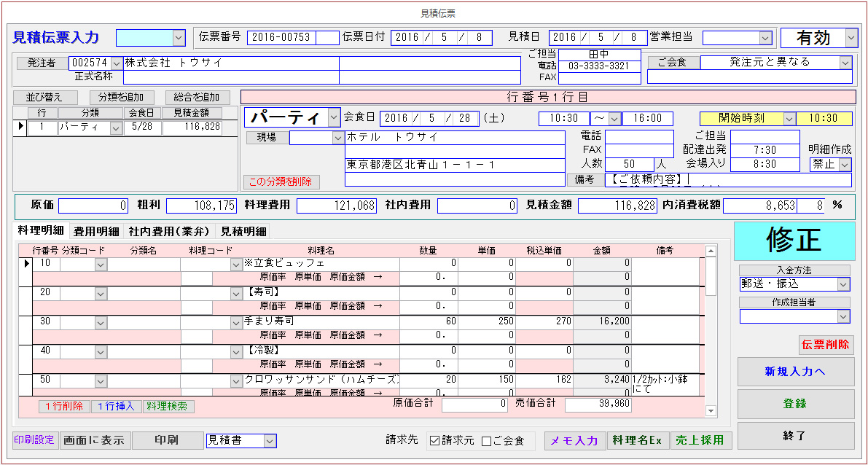Click the メモ入力 memo button
Viewport: 868px width, 465px height.
click(x=575, y=440)
